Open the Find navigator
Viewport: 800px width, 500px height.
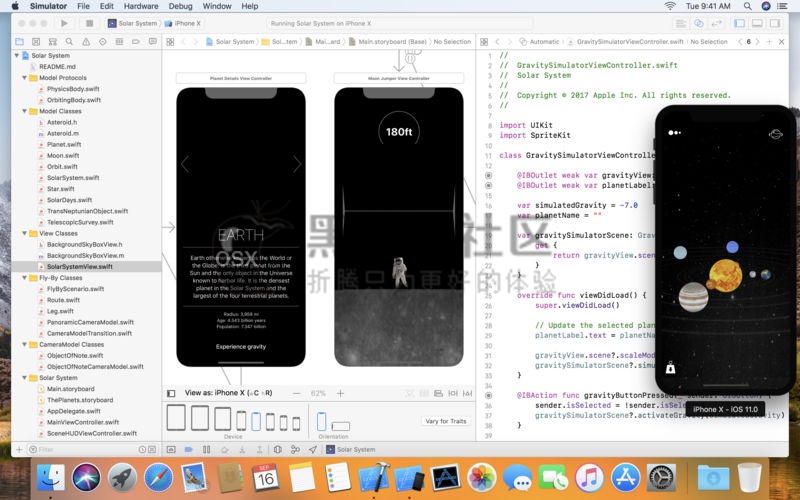pos(69,42)
